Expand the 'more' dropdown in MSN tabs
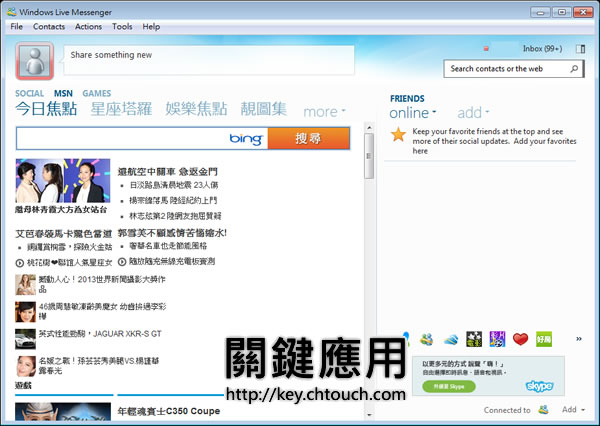Screen dimensions: 600x426 pyautogui.click(x=324, y=112)
